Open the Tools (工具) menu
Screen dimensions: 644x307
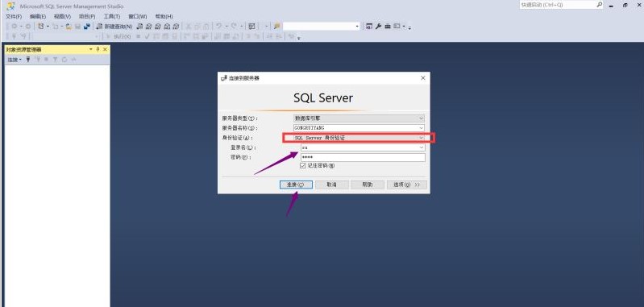tap(112, 16)
